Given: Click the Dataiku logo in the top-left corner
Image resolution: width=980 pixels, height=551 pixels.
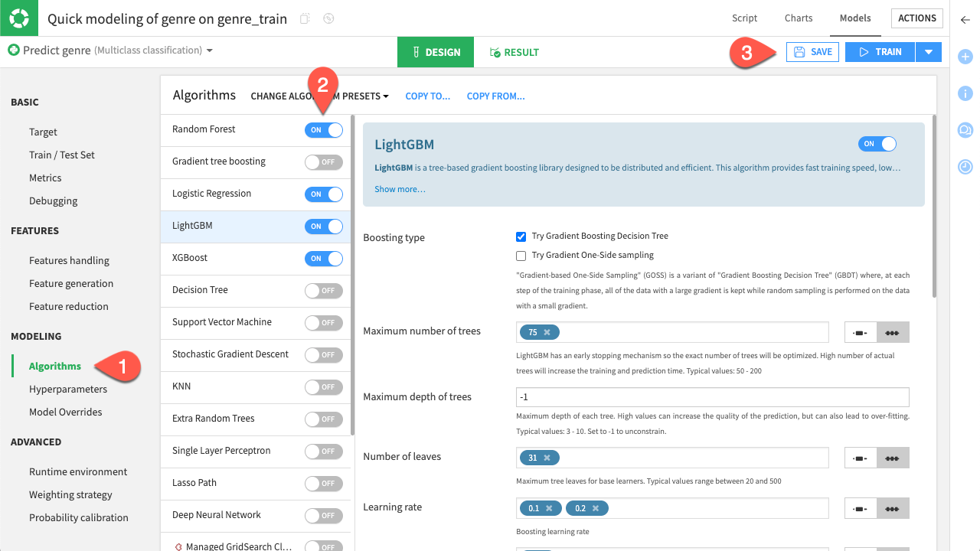Looking at the screenshot, I should coord(18,18).
